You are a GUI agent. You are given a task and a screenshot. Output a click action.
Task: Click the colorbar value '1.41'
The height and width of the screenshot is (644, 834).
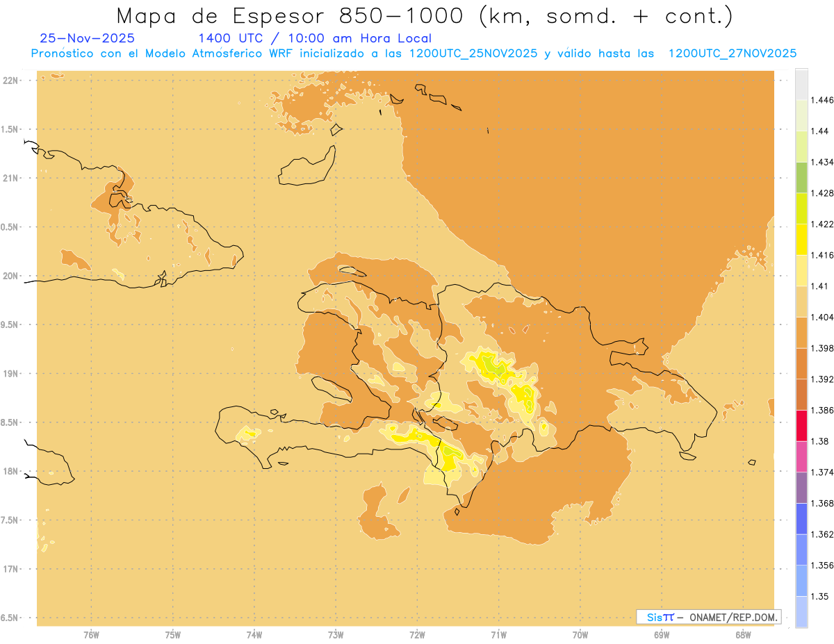819,286
